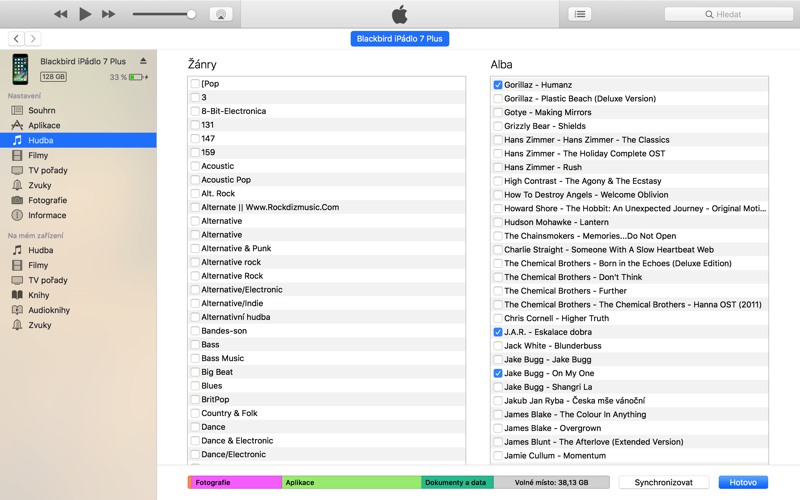Check Gotye - Making Mirrors album
This screenshot has width=800, height=500.
498,112
